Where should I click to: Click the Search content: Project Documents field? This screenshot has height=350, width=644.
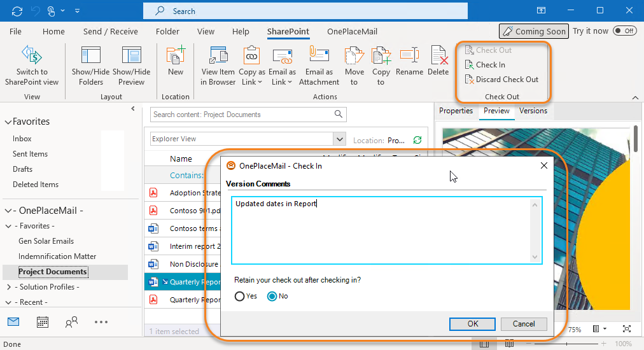click(x=248, y=114)
